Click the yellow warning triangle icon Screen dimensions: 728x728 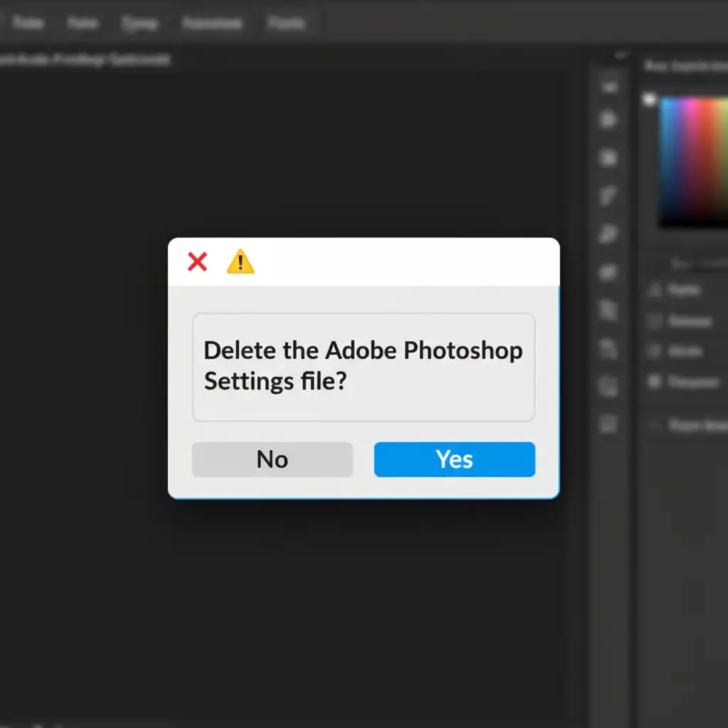click(240, 262)
